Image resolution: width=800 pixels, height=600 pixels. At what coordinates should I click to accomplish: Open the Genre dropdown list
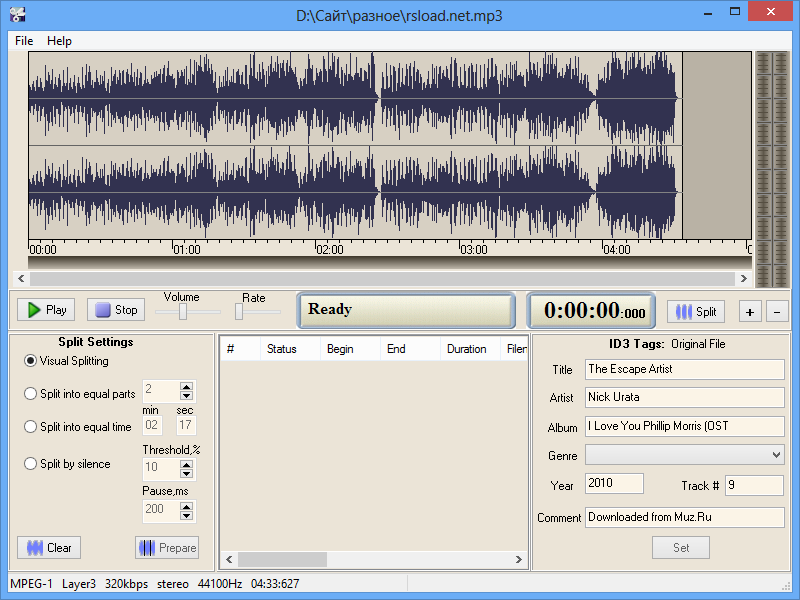pos(777,455)
